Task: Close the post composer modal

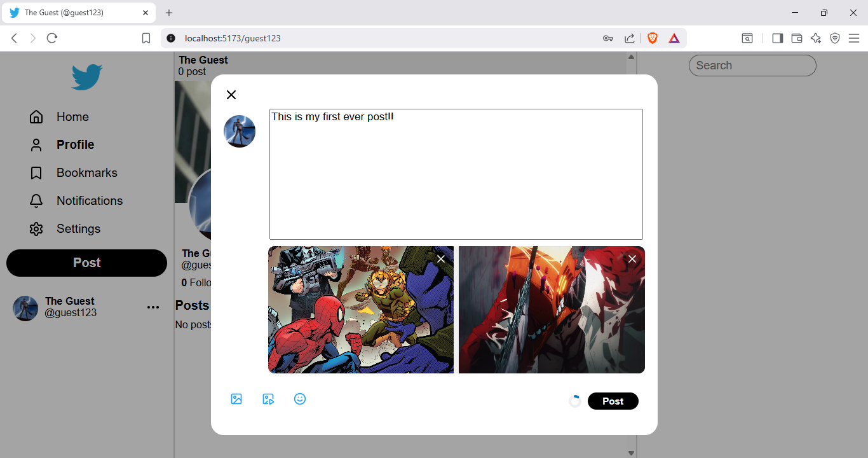Action: tap(231, 95)
